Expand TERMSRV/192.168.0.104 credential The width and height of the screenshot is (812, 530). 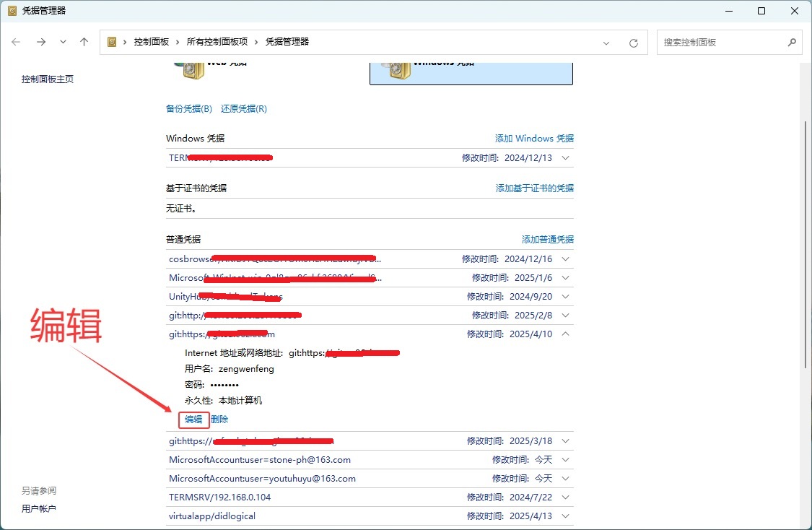(x=565, y=498)
